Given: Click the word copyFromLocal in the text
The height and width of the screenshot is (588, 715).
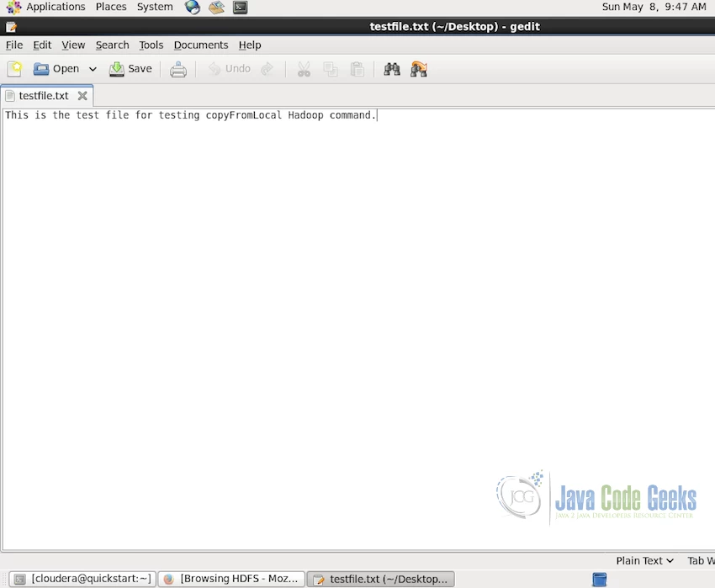Looking at the screenshot, I should coord(244,115).
